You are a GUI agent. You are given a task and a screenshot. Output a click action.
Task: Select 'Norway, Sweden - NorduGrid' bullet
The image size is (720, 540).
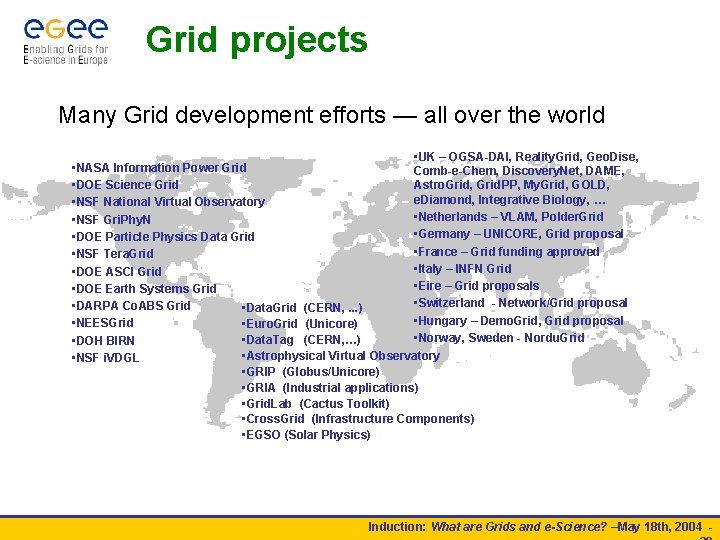click(x=499, y=338)
